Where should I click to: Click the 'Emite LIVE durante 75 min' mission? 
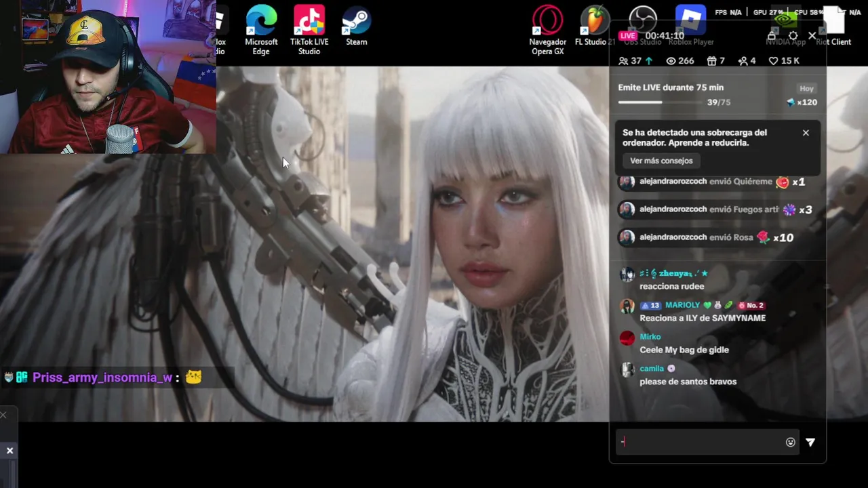[x=671, y=87]
